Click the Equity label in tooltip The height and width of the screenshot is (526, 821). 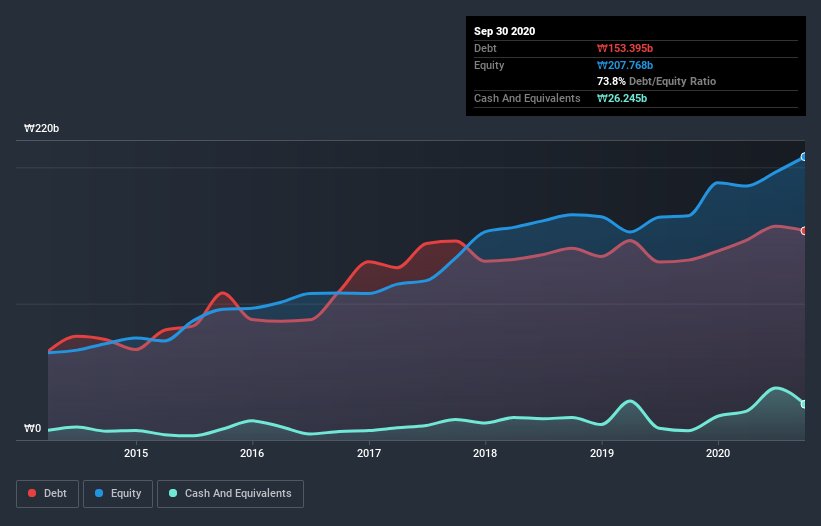coord(489,65)
